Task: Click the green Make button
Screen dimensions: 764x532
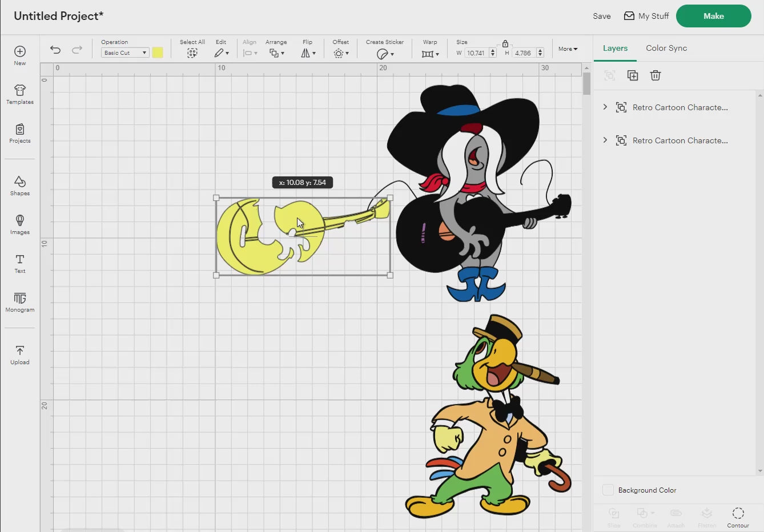Action: coord(714,16)
